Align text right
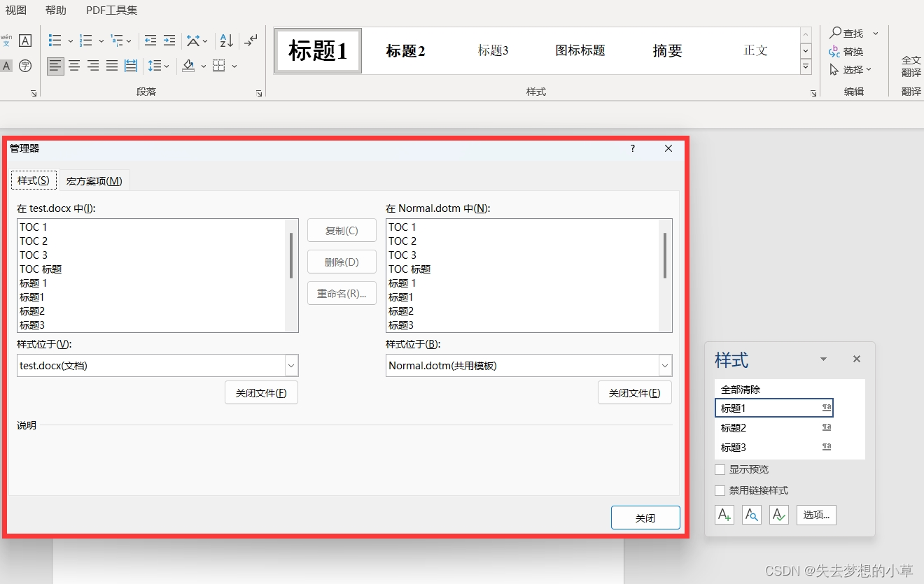 pyautogui.click(x=93, y=66)
